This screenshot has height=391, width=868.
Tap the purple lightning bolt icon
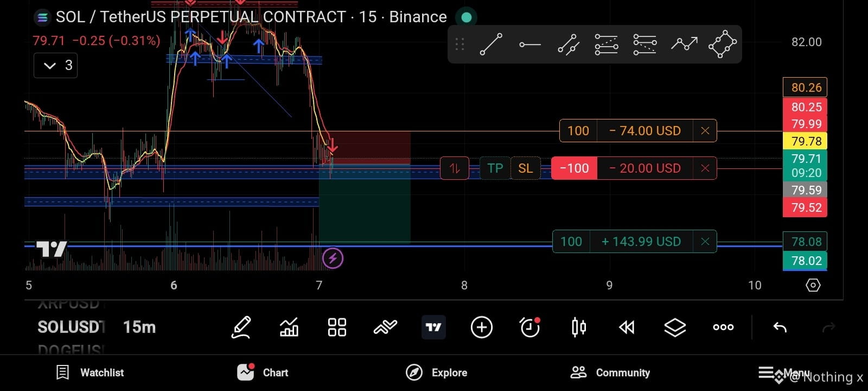tap(333, 258)
